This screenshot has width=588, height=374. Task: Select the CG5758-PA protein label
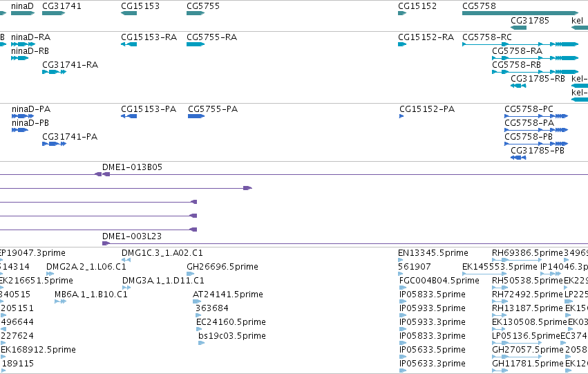click(529, 123)
